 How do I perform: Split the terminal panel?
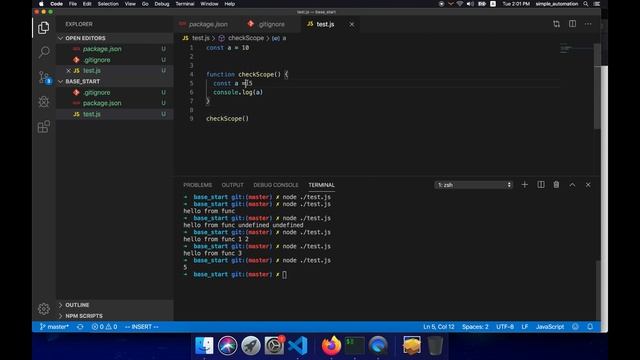(x=541, y=185)
